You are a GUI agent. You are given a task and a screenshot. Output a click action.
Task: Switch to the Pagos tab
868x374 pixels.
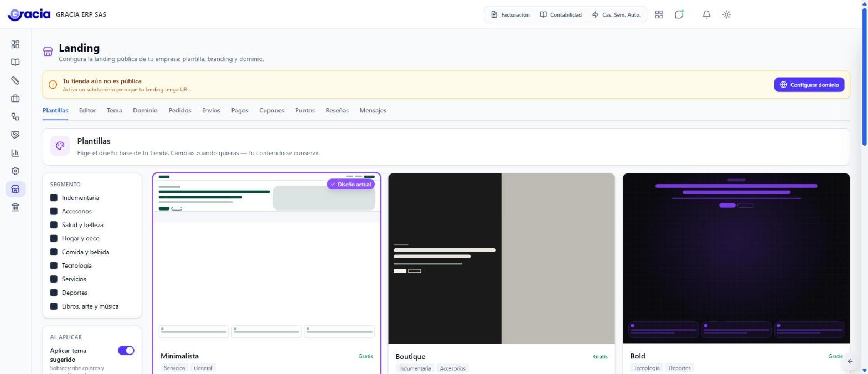coord(240,110)
